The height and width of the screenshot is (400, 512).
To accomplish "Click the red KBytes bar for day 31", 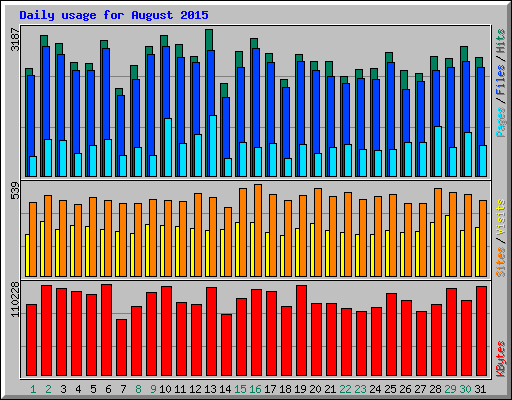I will click(x=482, y=331).
